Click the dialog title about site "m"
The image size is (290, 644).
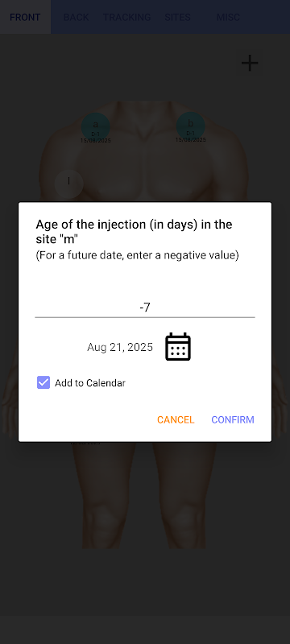click(x=134, y=232)
